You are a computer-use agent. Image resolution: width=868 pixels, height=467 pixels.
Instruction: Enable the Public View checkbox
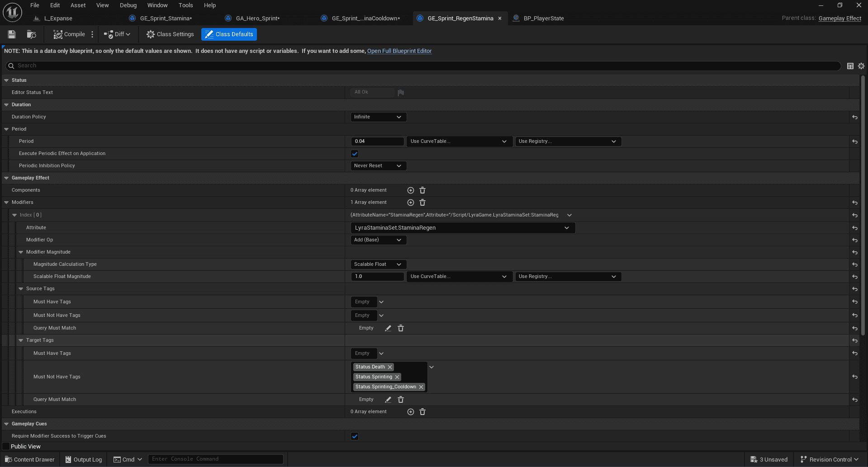pyautogui.click(x=6, y=447)
